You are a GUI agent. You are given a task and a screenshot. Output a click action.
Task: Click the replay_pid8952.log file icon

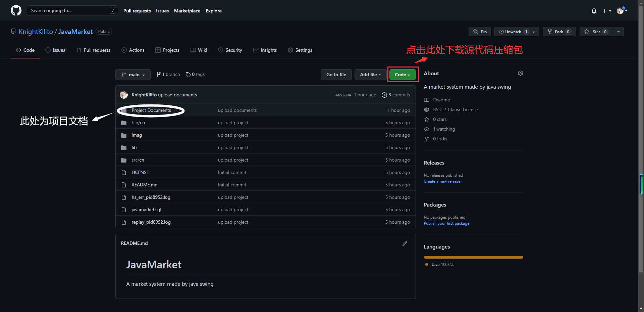[x=124, y=222]
